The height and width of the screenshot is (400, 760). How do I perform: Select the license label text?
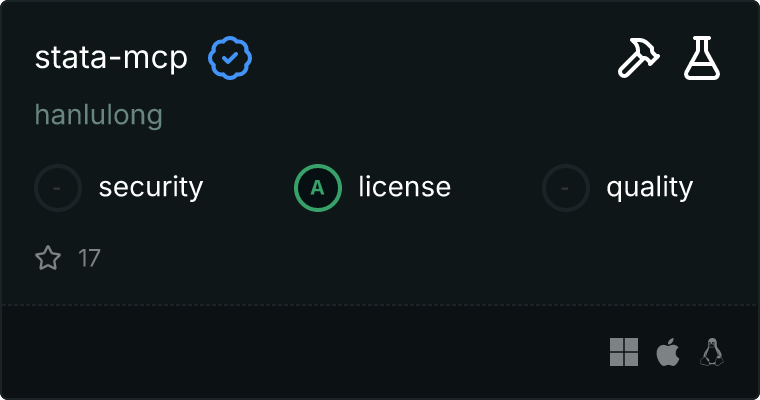tap(404, 187)
